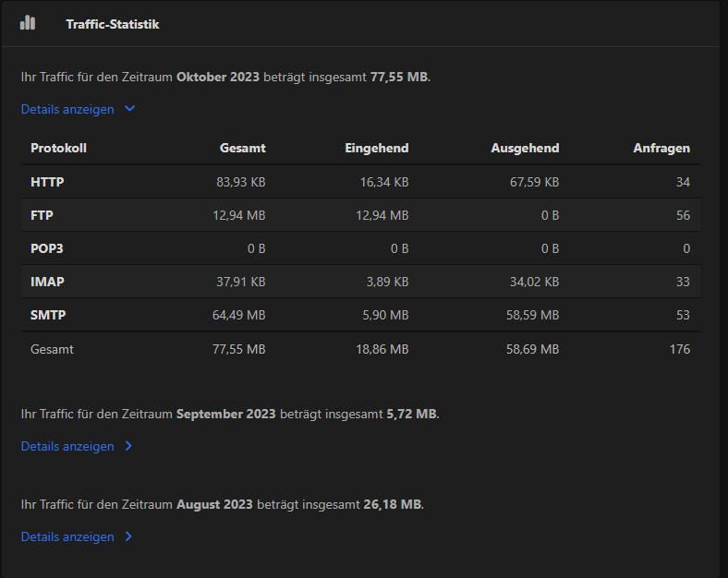Select the SMTP protocol row label

[x=48, y=315]
